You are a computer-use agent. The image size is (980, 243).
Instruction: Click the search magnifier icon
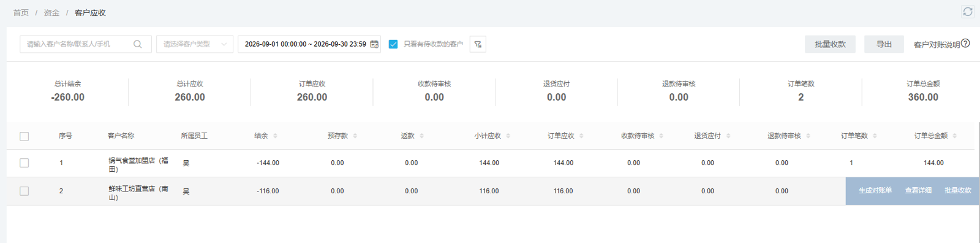(x=138, y=44)
